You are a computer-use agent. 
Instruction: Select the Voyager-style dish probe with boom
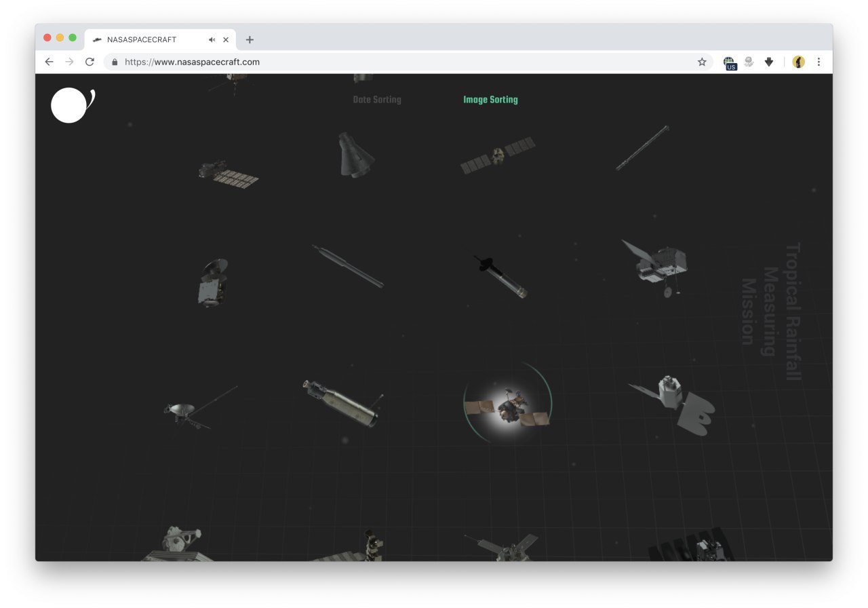199,408
